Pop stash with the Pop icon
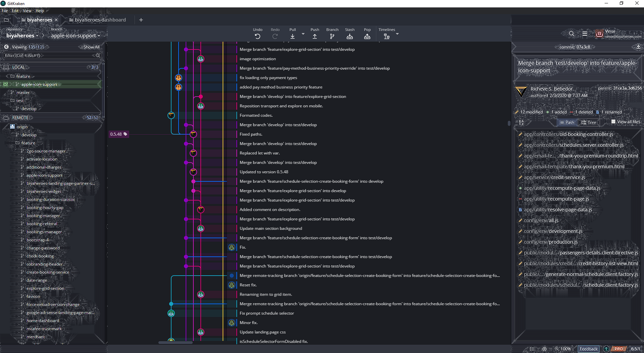Screen dimensions: 644x353 tap(367, 36)
